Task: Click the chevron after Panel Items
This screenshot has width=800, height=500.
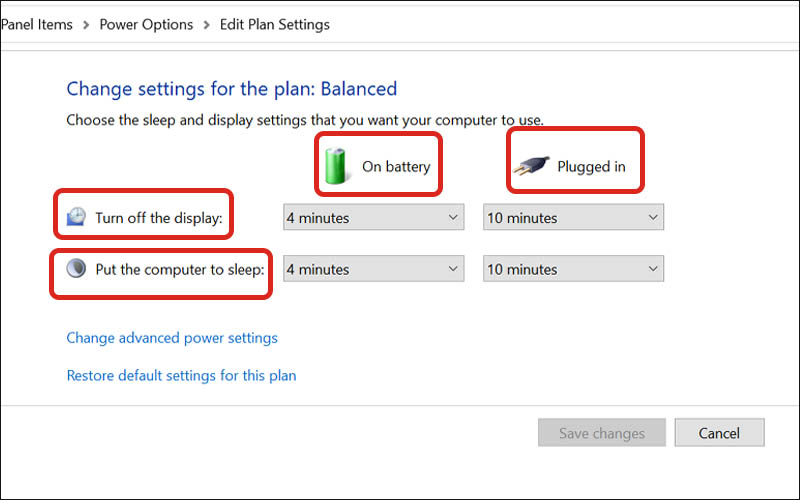Action: click(86, 24)
